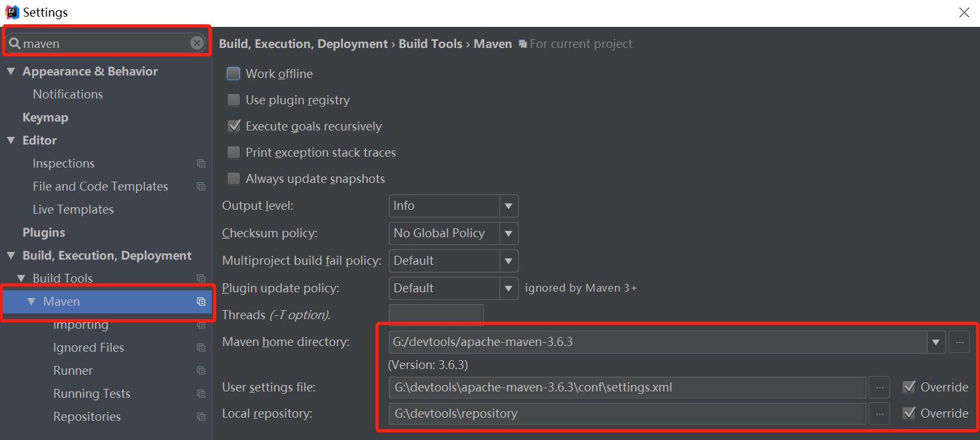Select Runner under Maven
Viewport: 980px width, 440px height.
(73, 371)
